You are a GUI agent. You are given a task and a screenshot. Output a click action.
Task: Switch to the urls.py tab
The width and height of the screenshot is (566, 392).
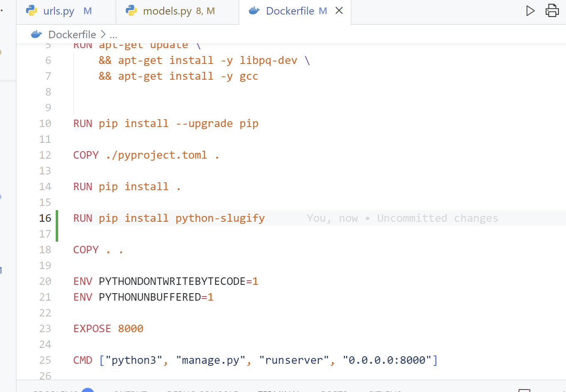tap(59, 11)
